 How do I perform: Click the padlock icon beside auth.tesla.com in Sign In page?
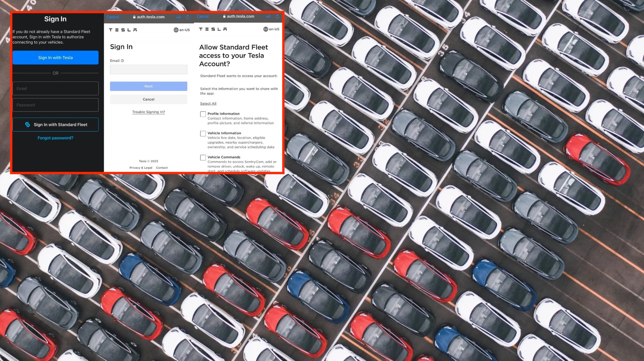coord(134,17)
